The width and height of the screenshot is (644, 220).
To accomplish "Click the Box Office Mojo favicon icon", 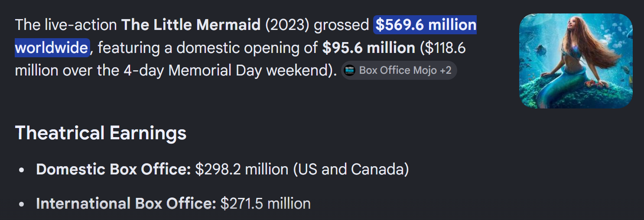I will pos(349,70).
